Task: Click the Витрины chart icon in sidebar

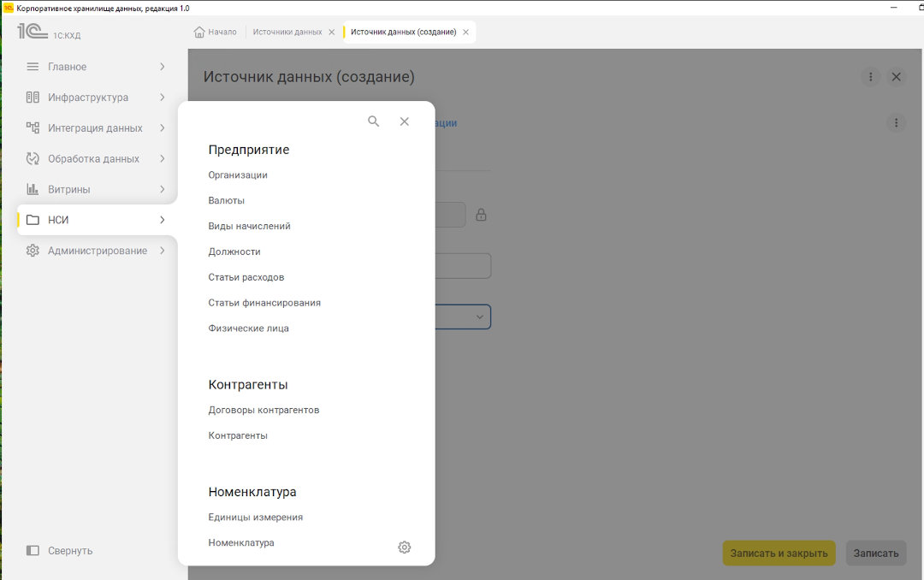Action: [33, 189]
